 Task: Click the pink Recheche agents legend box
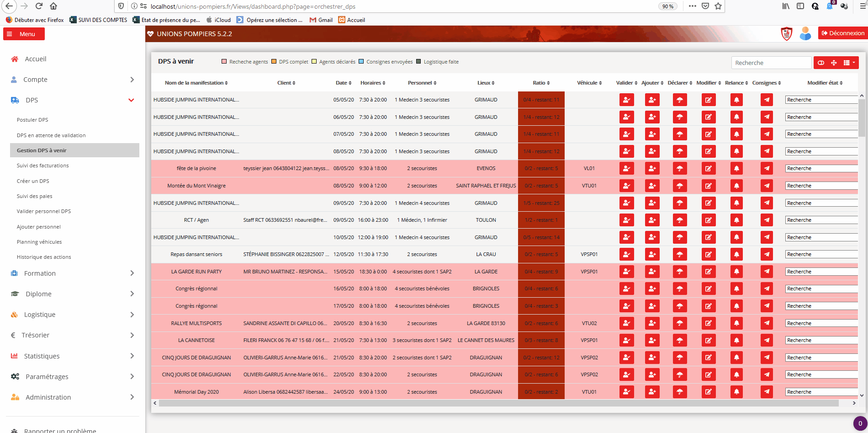click(224, 62)
